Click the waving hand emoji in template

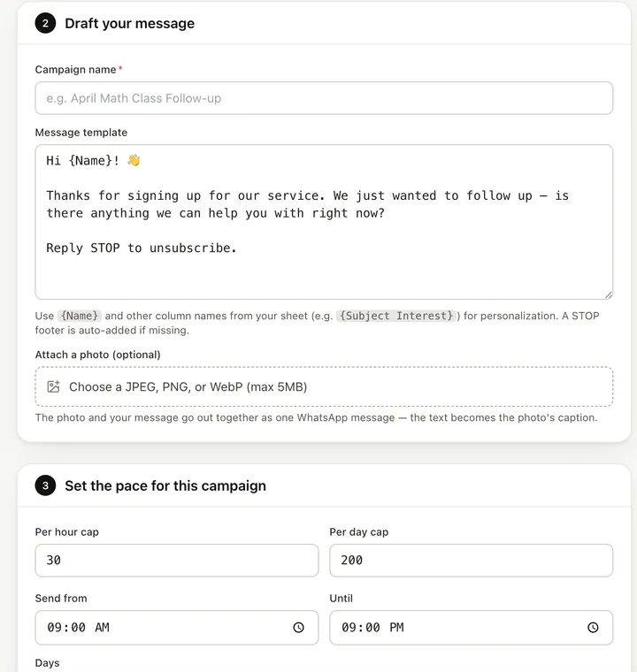point(134,160)
